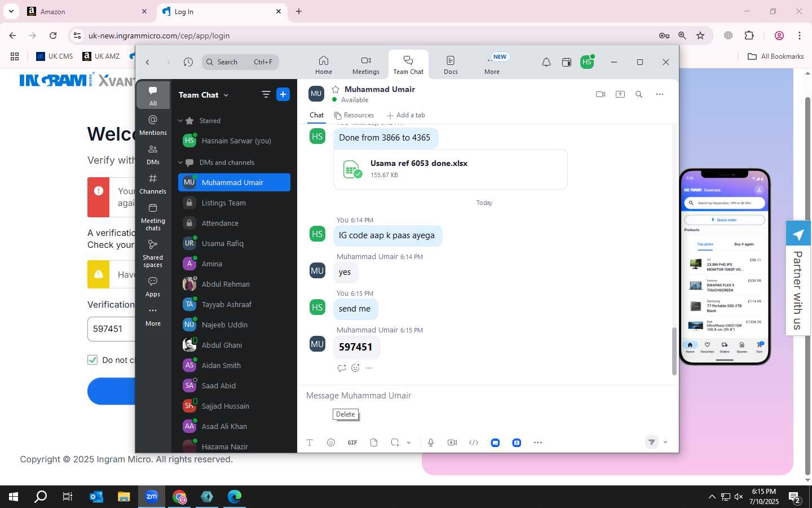
Task: Capture a screenshot from composer toolbar
Action: pos(395,443)
